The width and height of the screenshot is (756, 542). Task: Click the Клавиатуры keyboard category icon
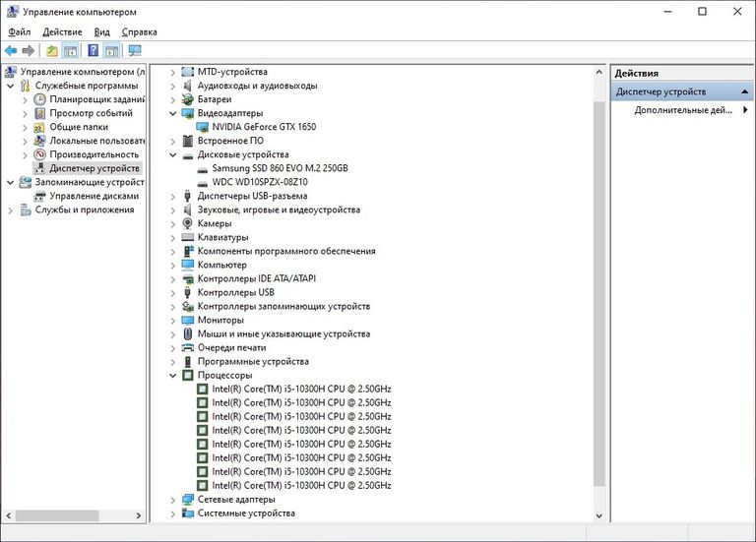[x=188, y=237]
